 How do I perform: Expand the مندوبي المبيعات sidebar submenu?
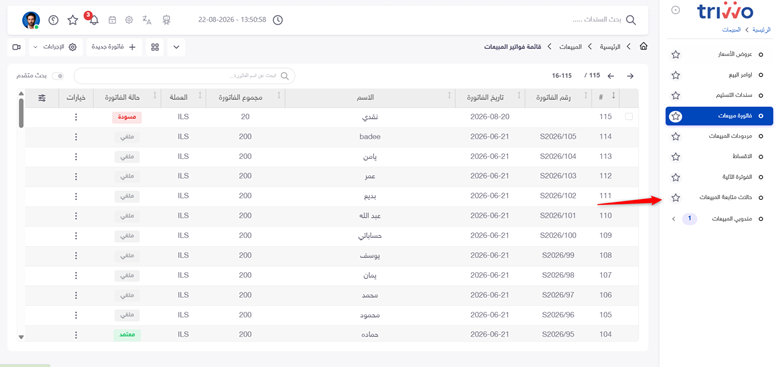[673, 219]
